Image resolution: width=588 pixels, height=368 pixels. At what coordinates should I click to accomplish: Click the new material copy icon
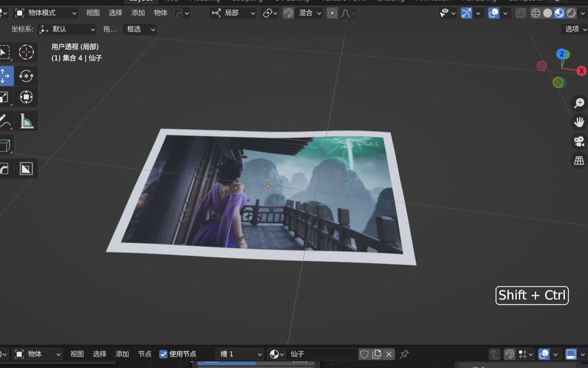(x=377, y=354)
